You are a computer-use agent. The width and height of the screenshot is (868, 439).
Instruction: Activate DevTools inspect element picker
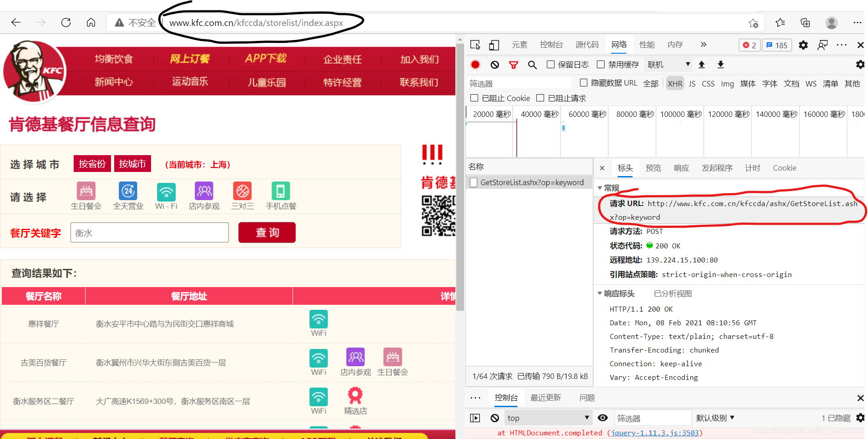coord(475,45)
